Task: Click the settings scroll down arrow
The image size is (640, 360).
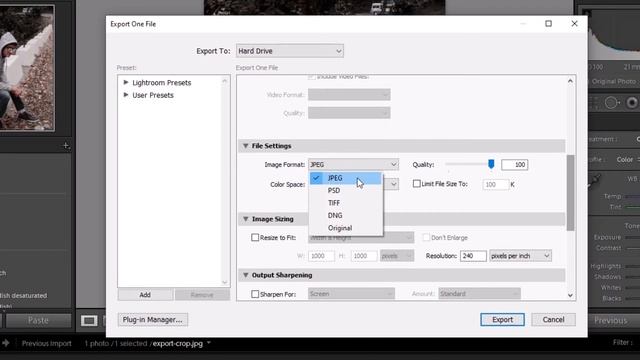Action: tap(570, 295)
